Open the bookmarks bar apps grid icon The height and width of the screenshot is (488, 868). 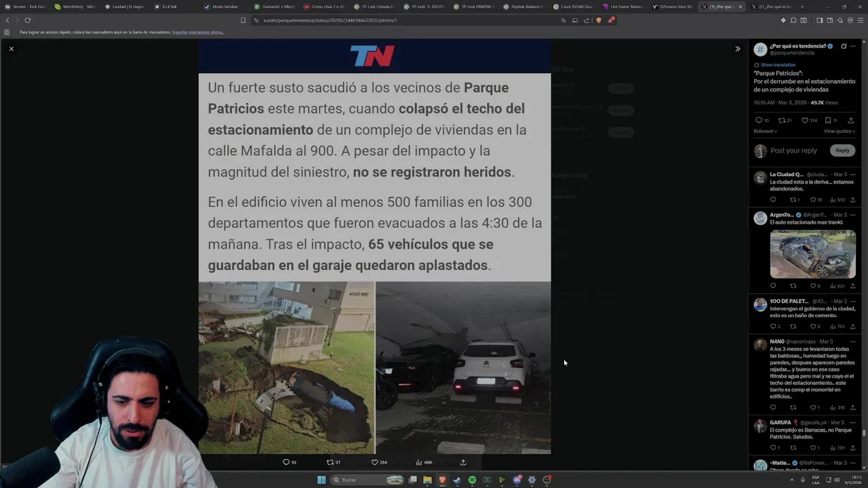click(7, 33)
